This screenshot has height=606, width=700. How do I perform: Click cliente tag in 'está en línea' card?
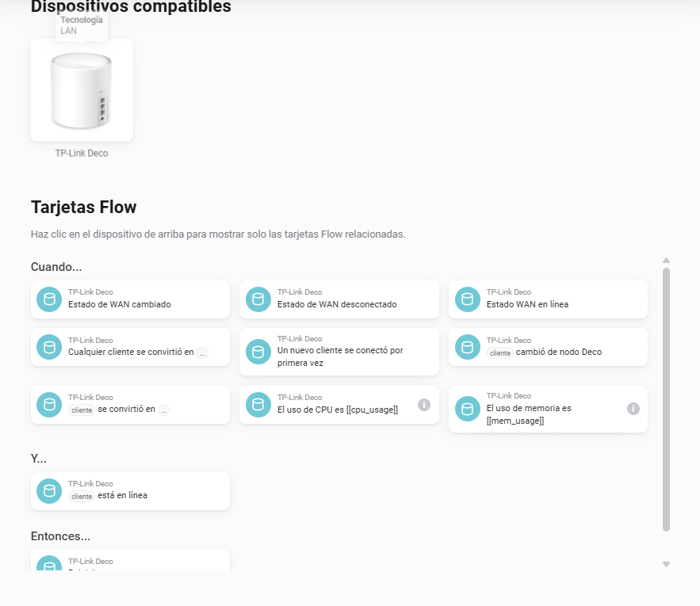82,496
